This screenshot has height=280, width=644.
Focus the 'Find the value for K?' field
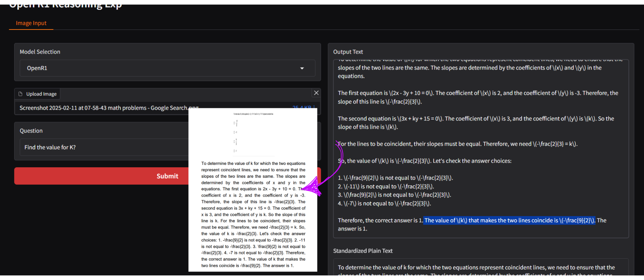pos(102,147)
